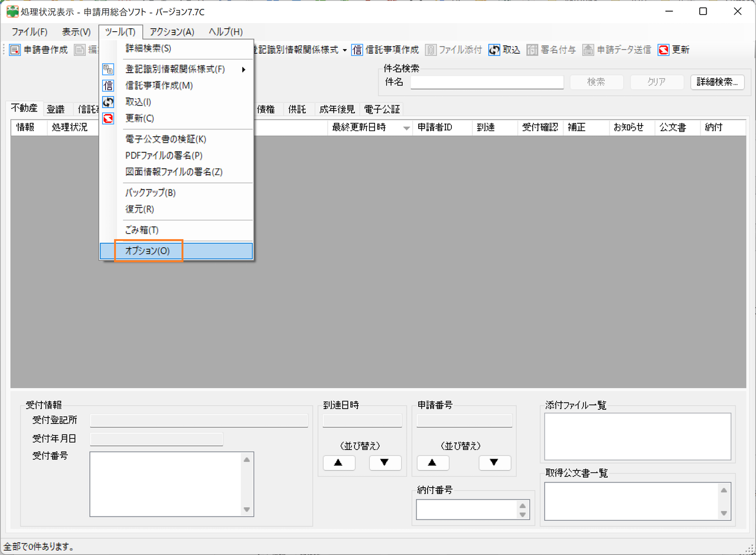Sort 到達日時 ascending with up arrow
Viewport: 756px width, 555px height.
(338, 463)
